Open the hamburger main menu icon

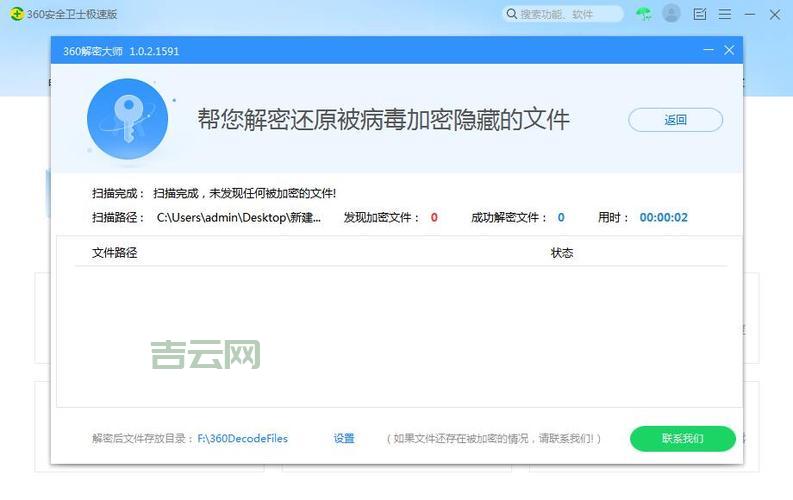pos(725,14)
